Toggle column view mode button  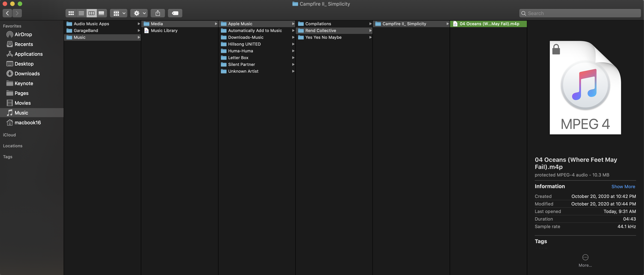[92, 13]
